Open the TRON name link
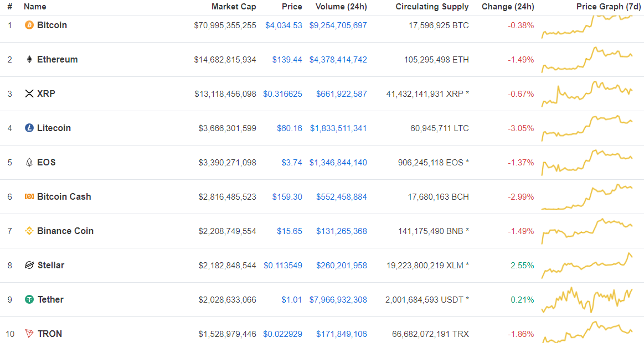Screen dimensions: 644x343 coord(50,334)
